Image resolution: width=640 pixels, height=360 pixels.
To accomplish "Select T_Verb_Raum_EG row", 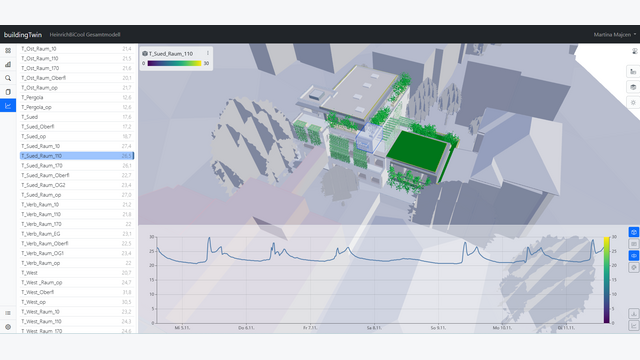I will click(x=77, y=234).
